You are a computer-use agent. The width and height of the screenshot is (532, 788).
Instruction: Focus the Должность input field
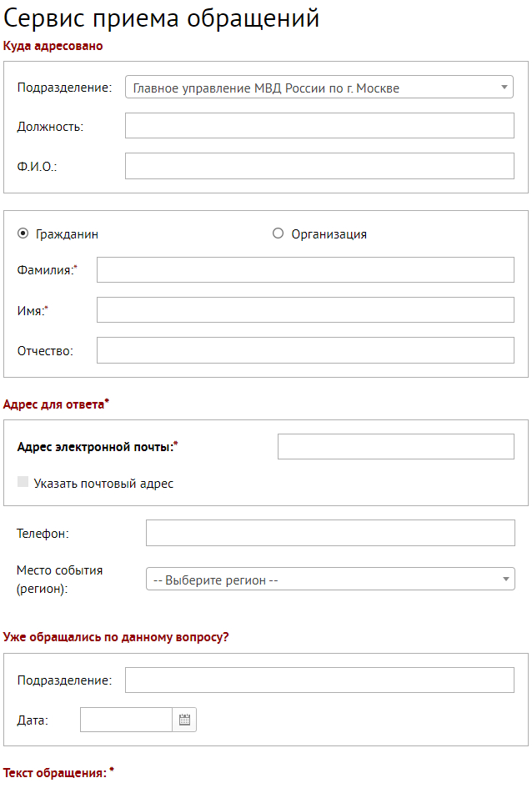pyautogui.click(x=319, y=126)
